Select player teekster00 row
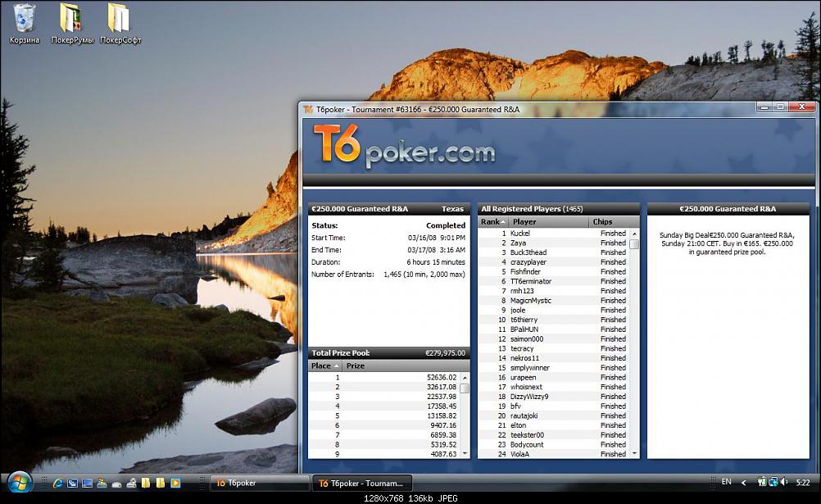 554,435
